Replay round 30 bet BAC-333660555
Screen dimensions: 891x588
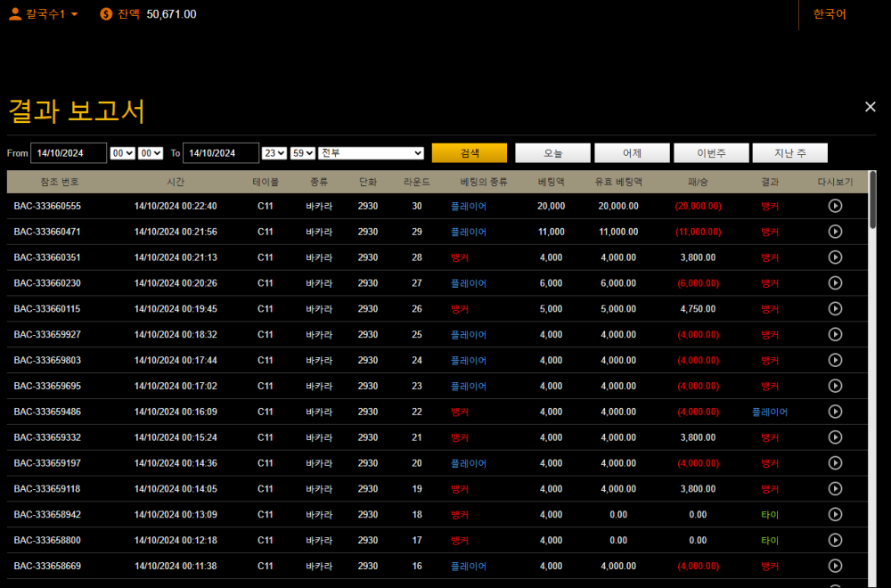pos(835,206)
